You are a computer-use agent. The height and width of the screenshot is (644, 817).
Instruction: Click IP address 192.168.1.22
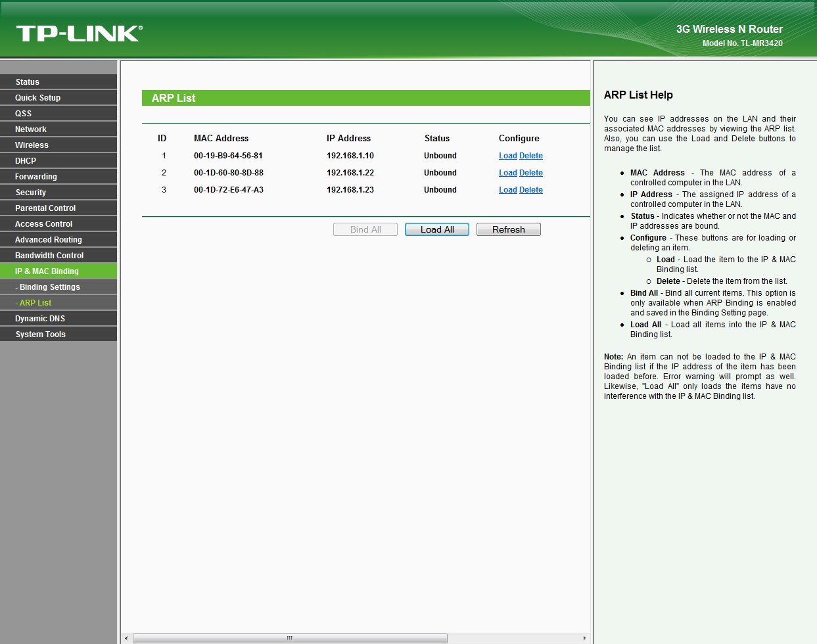click(350, 173)
